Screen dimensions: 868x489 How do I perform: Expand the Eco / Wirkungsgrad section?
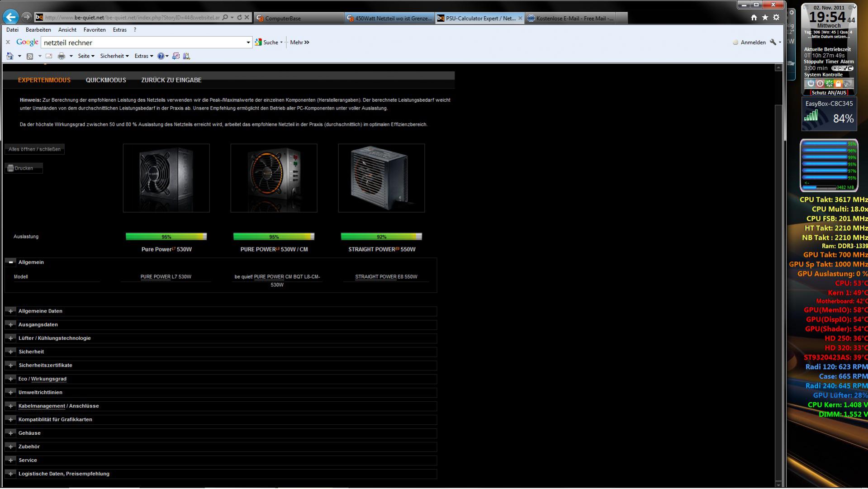(11, 379)
